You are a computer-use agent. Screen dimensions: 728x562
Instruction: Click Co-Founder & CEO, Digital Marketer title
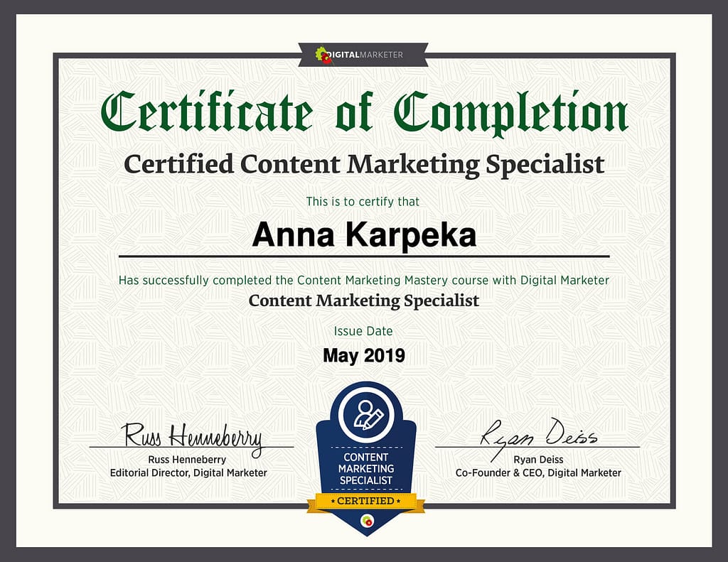(x=538, y=472)
